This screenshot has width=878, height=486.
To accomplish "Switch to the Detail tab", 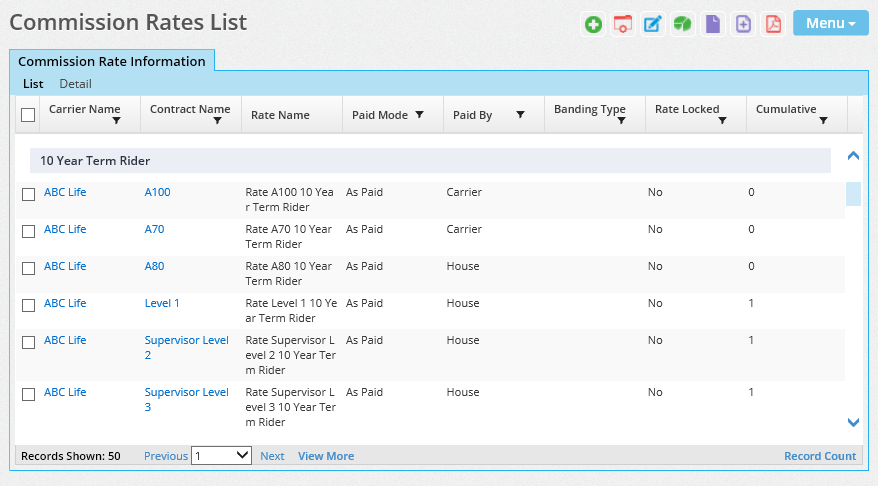I will [x=75, y=84].
